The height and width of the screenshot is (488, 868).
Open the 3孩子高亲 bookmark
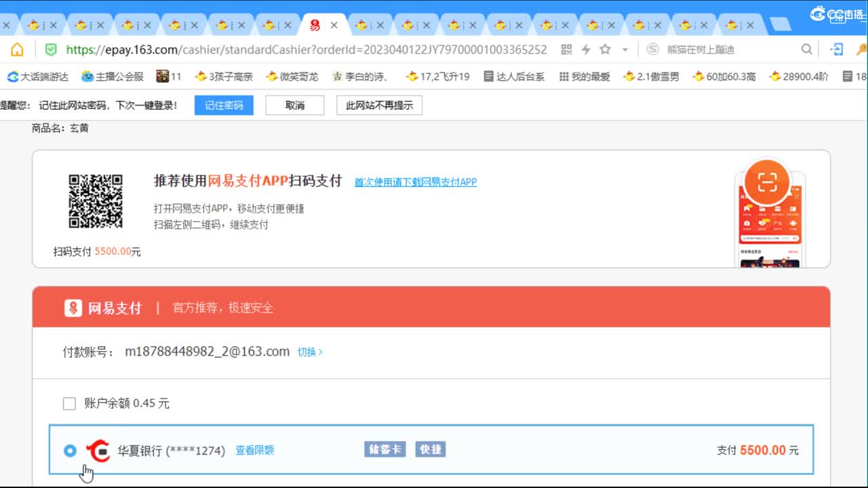(224, 77)
